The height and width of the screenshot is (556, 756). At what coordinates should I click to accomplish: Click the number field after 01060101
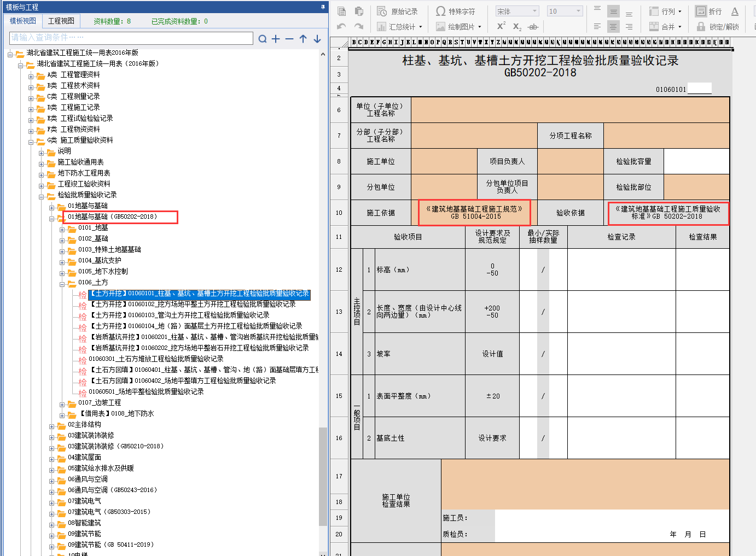point(699,89)
